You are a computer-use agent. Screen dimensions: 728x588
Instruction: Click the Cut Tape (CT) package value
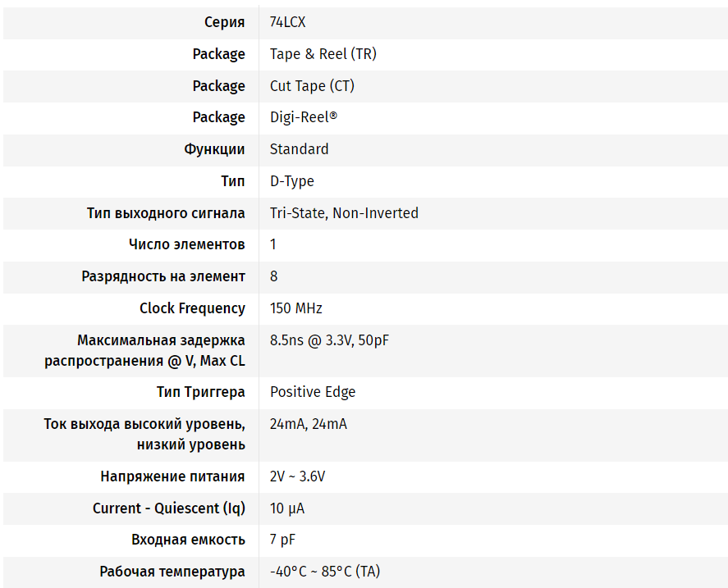pyautogui.click(x=312, y=86)
